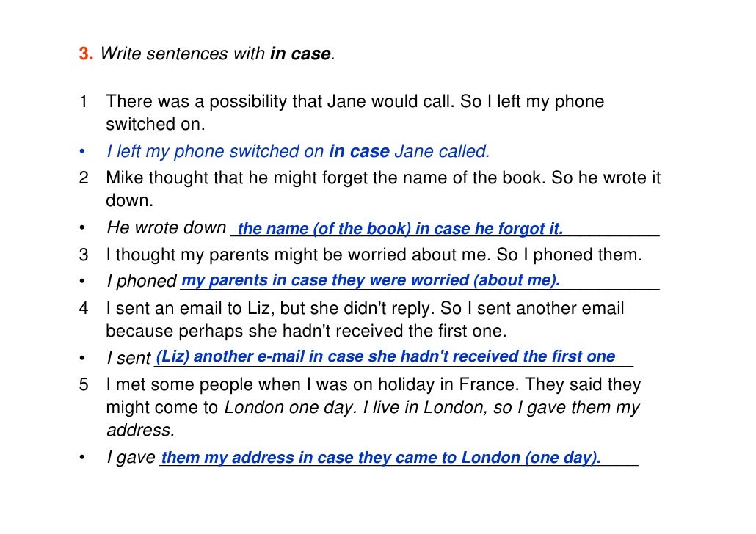Screen dimensions: 756x534
Task: Select sentence 1 about Jane calling
Action: click(355, 113)
